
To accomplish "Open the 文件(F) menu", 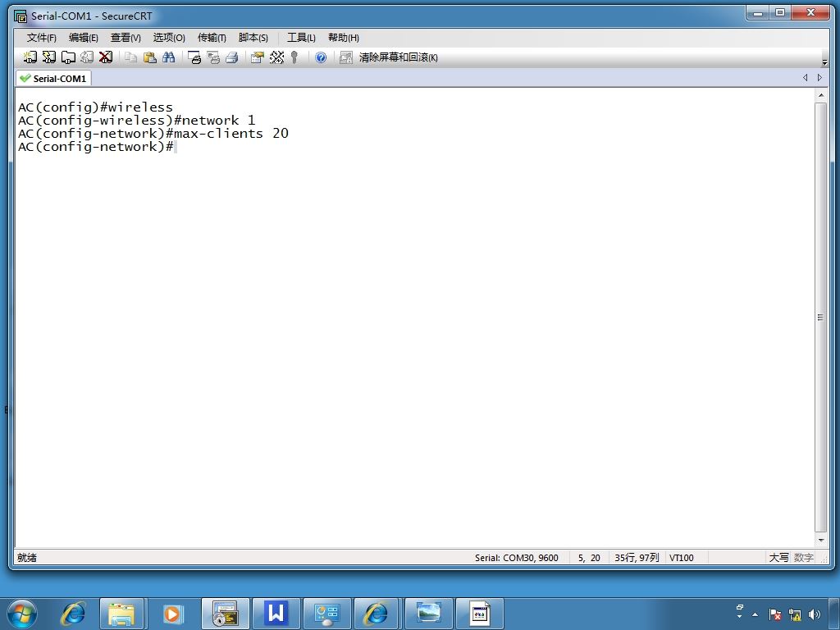I will coord(42,38).
